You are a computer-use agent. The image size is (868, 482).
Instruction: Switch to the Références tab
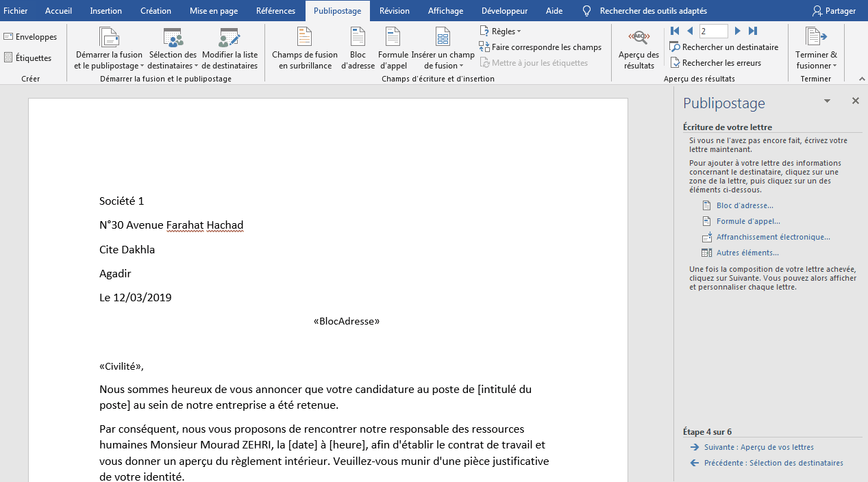pyautogui.click(x=275, y=11)
